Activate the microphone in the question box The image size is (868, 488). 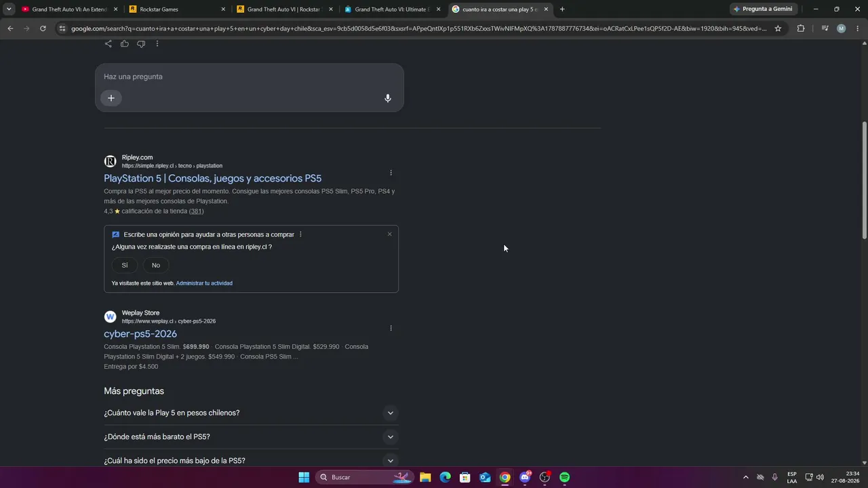388,98
